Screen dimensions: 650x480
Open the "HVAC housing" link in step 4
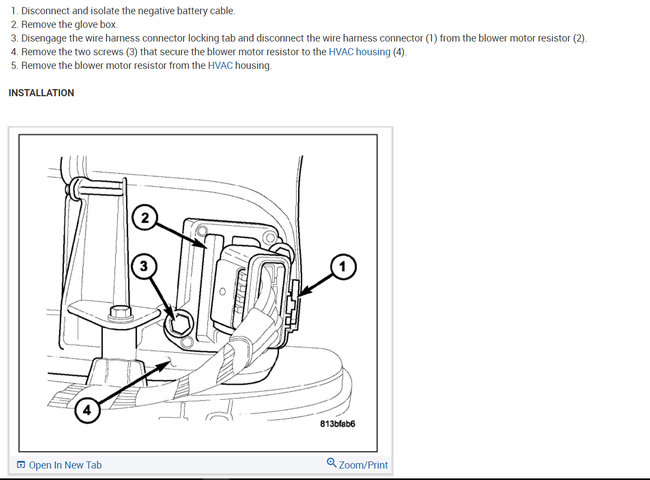[x=359, y=52]
